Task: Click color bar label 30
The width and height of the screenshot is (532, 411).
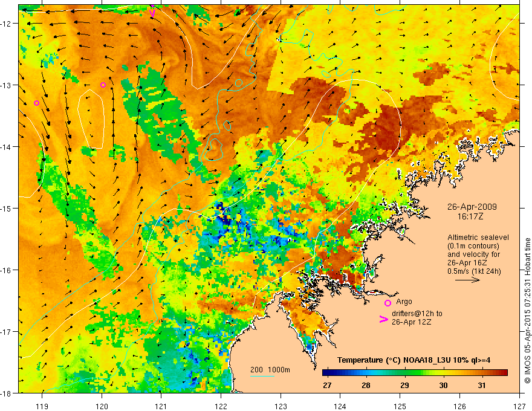Action: point(443,386)
